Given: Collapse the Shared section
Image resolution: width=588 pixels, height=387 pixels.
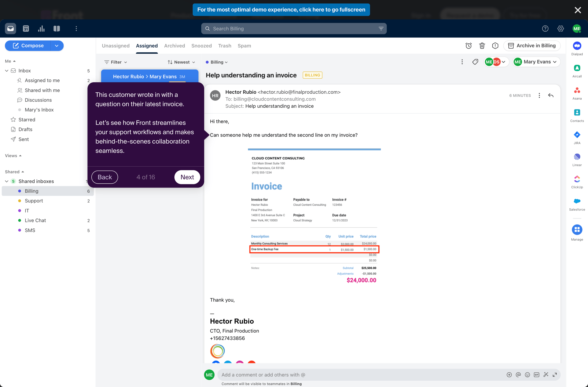Looking at the screenshot, I should click(x=14, y=172).
